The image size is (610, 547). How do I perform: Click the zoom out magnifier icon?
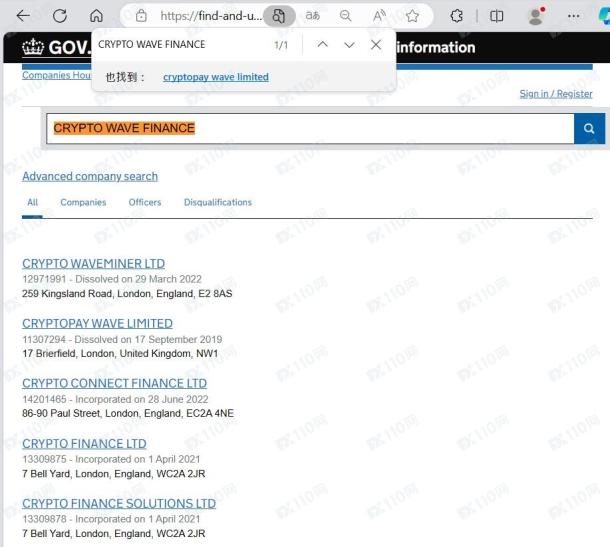(x=345, y=16)
